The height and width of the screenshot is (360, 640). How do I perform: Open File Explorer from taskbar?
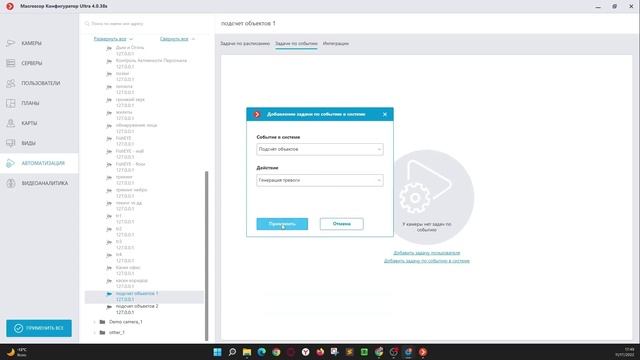247,352
